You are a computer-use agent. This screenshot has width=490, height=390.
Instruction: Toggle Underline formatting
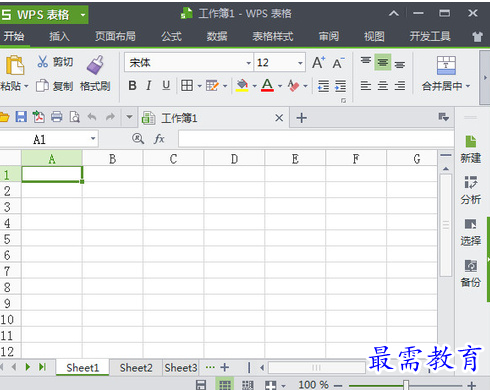[x=166, y=86]
